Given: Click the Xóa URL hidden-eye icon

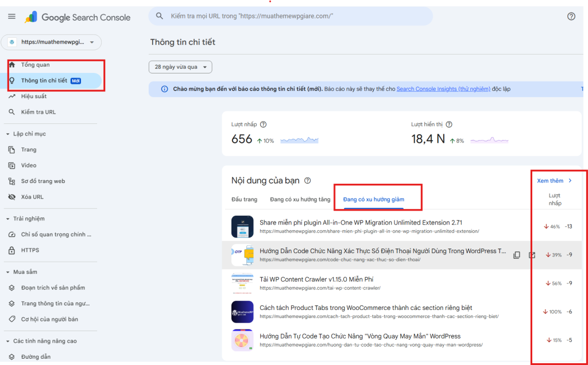Looking at the screenshot, I should click(x=12, y=197).
